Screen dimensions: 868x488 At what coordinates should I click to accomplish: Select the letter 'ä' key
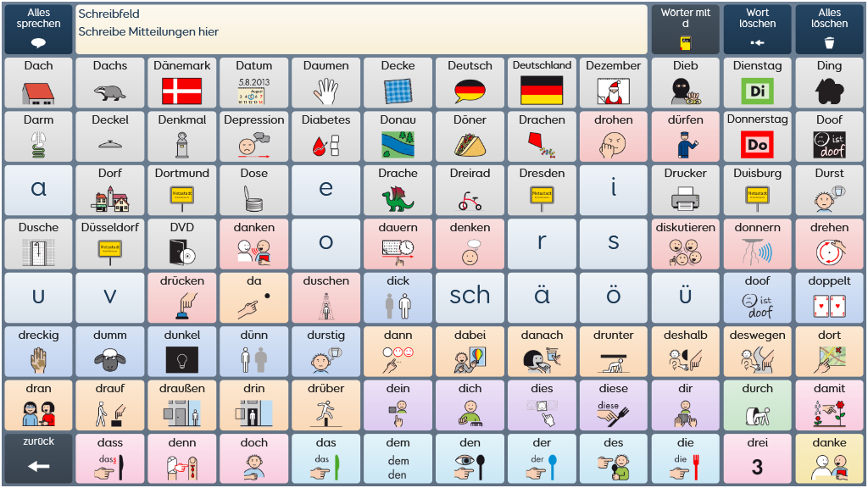click(x=542, y=297)
